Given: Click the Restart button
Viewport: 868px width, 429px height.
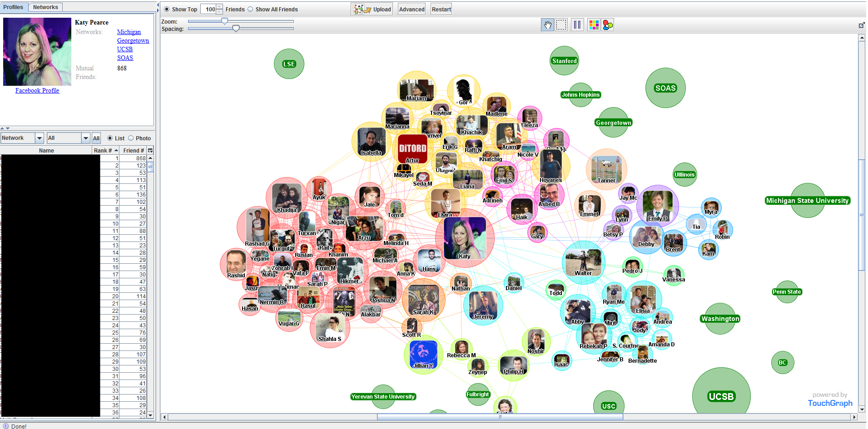Looking at the screenshot, I should tap(441, 9).
